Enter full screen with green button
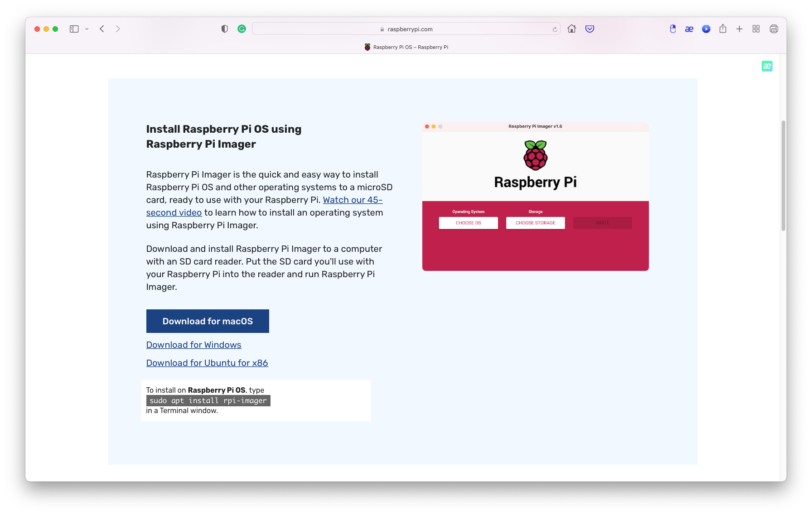 tap(55, 29)
